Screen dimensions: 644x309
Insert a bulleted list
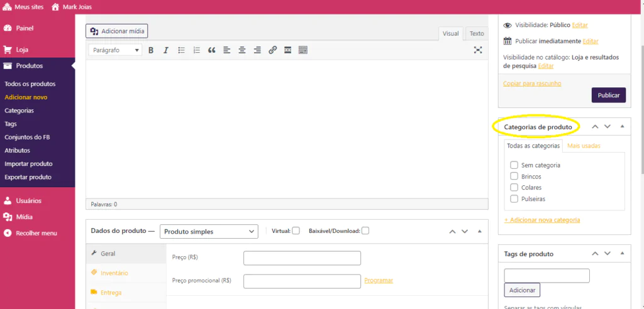click(x=181, y=50)
